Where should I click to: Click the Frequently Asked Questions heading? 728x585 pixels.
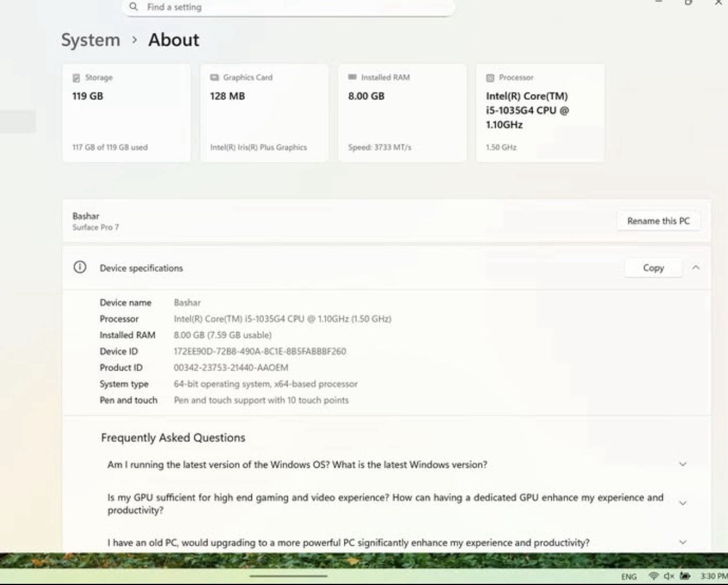pyautogui.click(x=173, y=438)
